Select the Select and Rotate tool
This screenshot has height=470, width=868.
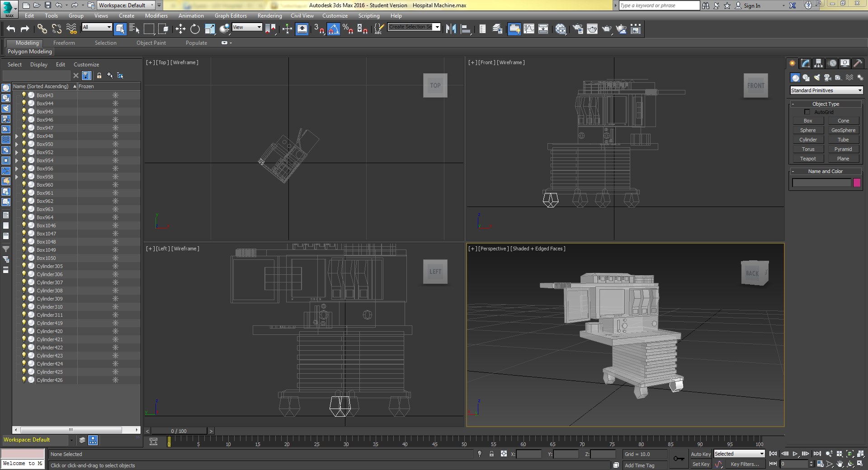click(195, 29)
